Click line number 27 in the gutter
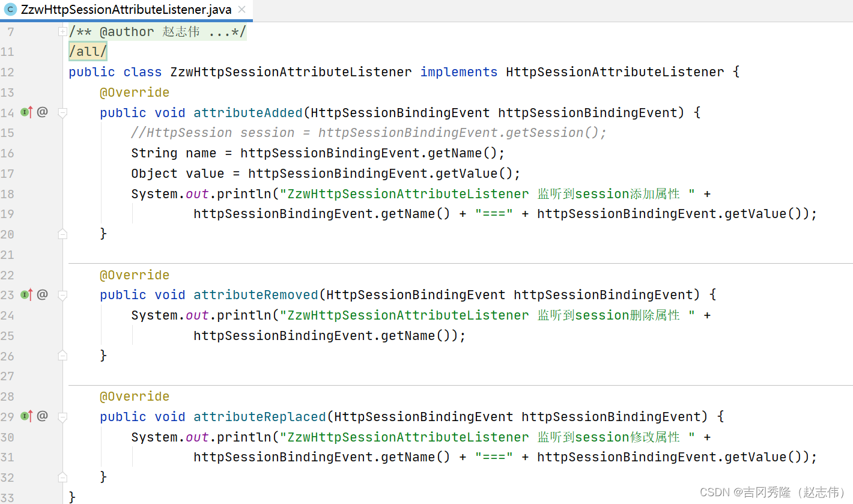853x504 pixels. tap(7, 376)
